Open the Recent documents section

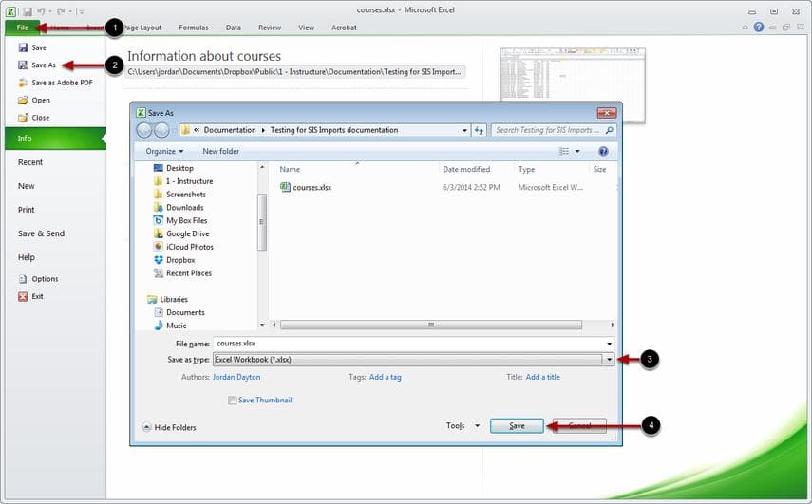30,162
